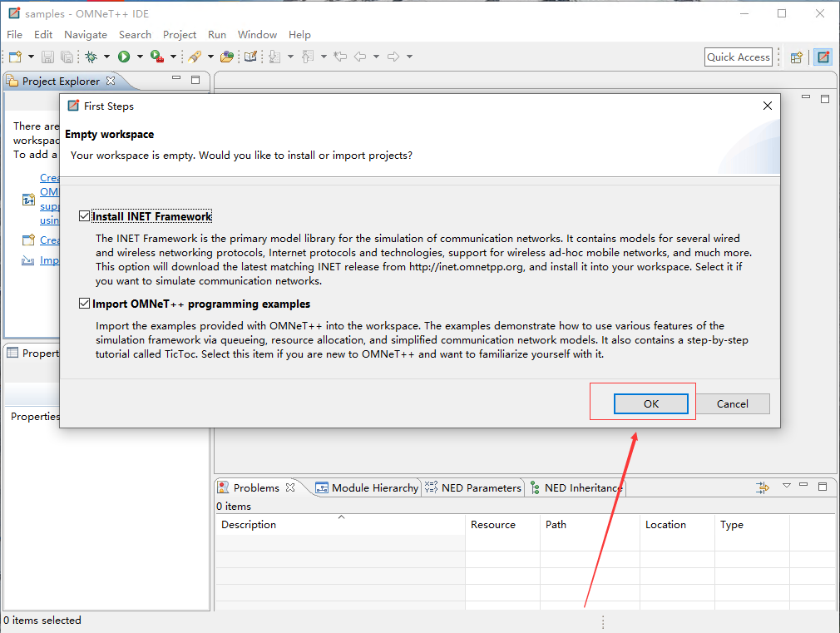The image size is (840, 633).
Task: Close the Problems view tab
Action: point(290,487)
